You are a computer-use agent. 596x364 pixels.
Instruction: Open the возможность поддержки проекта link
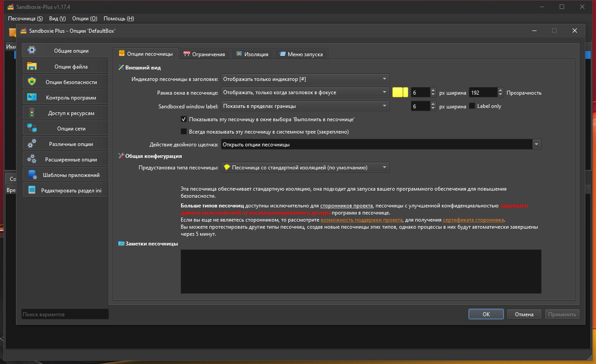click(x=362, y=220)
